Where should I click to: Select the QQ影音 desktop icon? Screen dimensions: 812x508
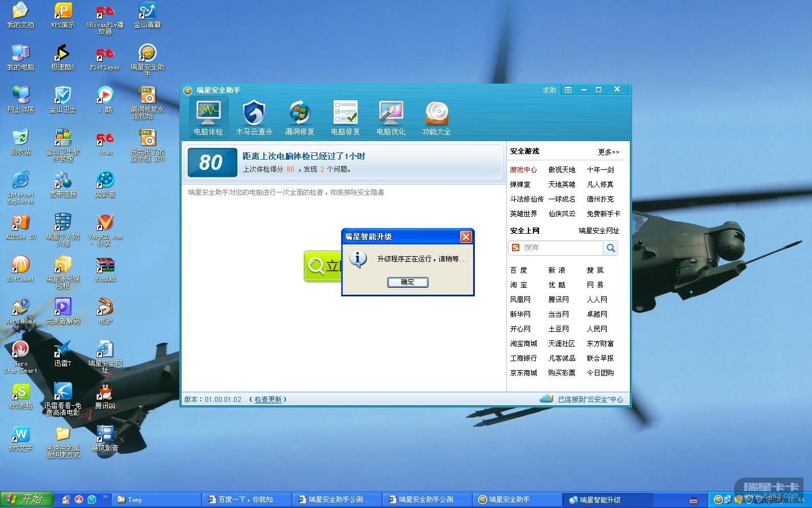(105, 185)
